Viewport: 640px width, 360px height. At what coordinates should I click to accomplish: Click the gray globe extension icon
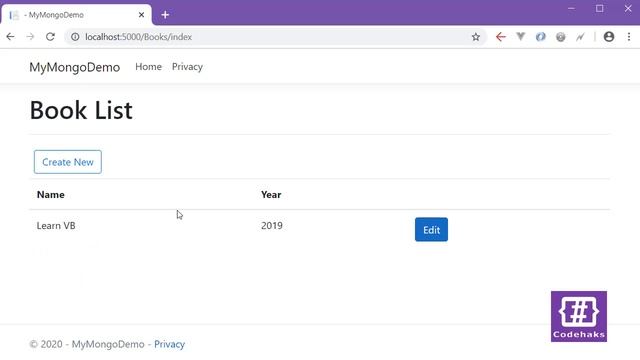click(x=560, y=37)
